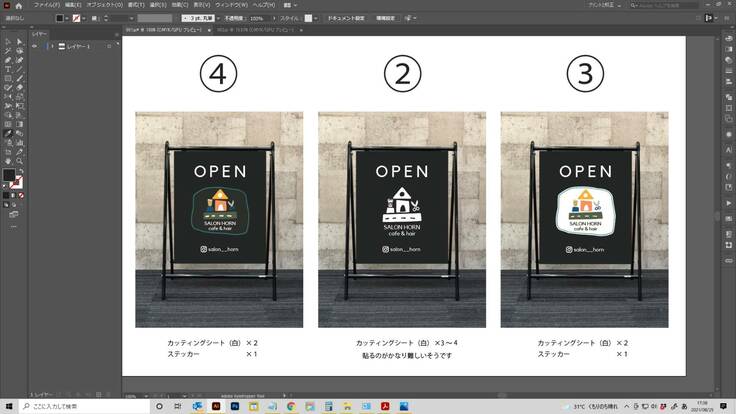Expand the レイヤー 1 layer contents
Viewport: 736px width, 414px height.
[54, 47]
